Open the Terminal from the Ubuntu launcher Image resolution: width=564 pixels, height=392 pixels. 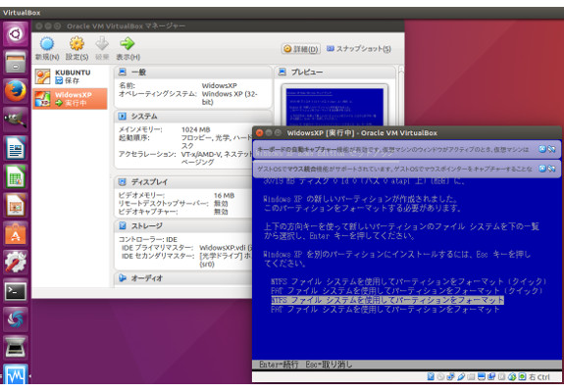click(16, 291)
